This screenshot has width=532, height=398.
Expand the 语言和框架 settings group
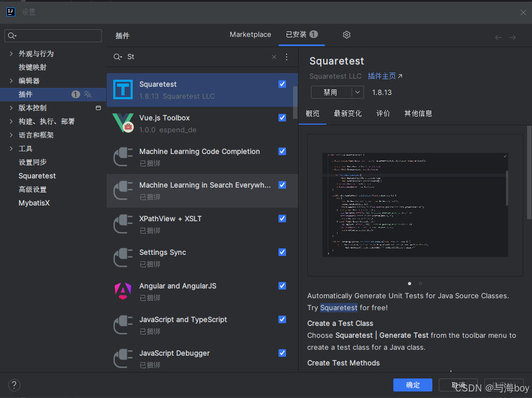pyautogui.click(x=11, y=135)
